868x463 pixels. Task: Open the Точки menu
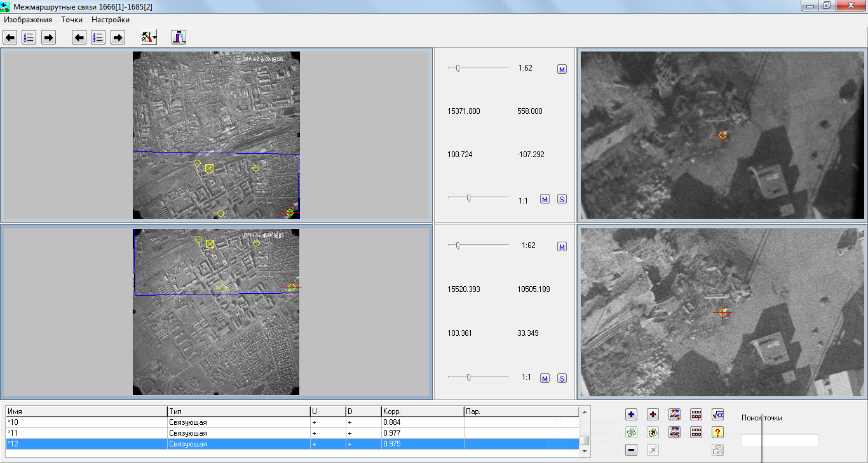(x=72, y=20)
